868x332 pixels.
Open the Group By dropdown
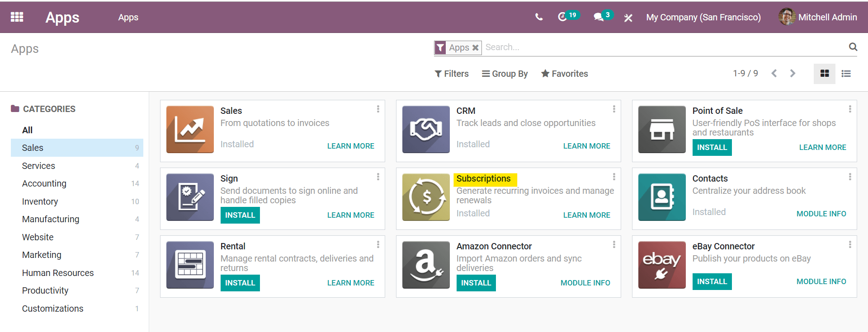(505, 74)
